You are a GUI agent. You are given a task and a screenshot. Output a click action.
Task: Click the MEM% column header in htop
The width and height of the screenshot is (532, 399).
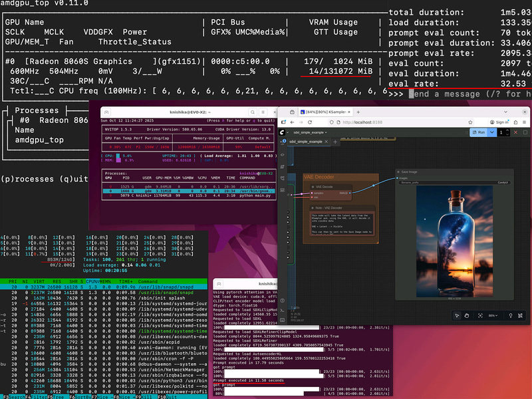click(105, 281)
